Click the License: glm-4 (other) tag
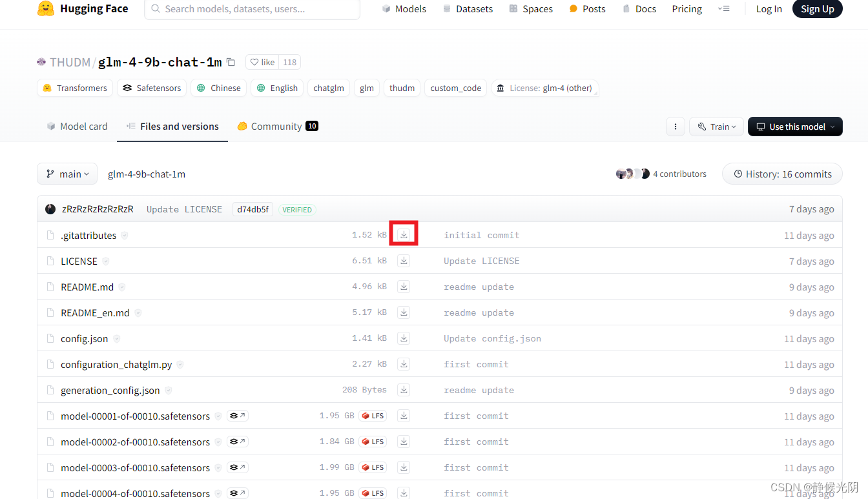 coord(545,88)
